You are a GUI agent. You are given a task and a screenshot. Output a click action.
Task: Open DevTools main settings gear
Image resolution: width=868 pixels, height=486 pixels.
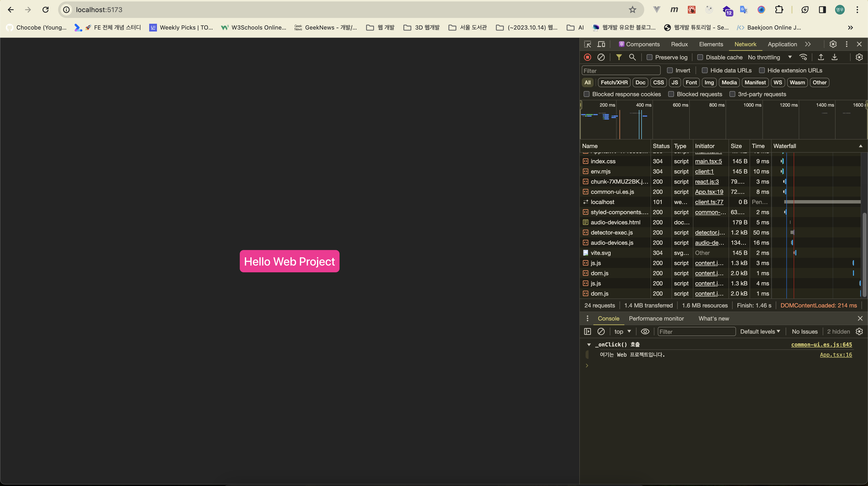[x=833, y=44]
